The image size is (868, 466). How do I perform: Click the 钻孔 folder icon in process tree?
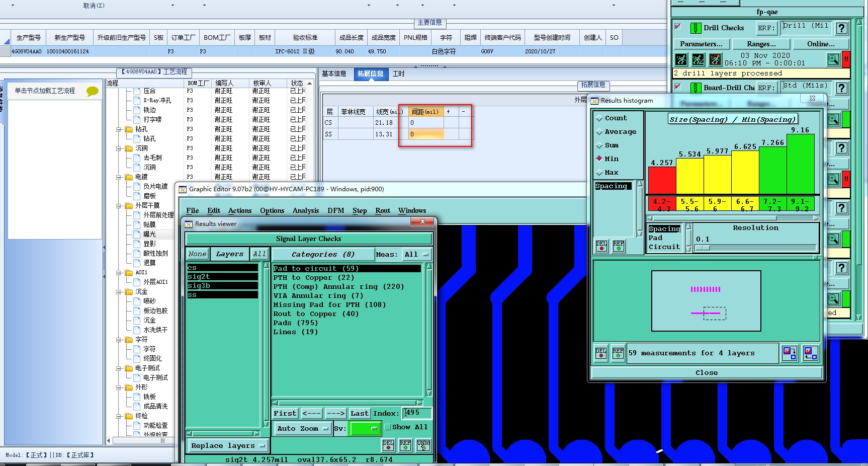click(x=129, y=129)
